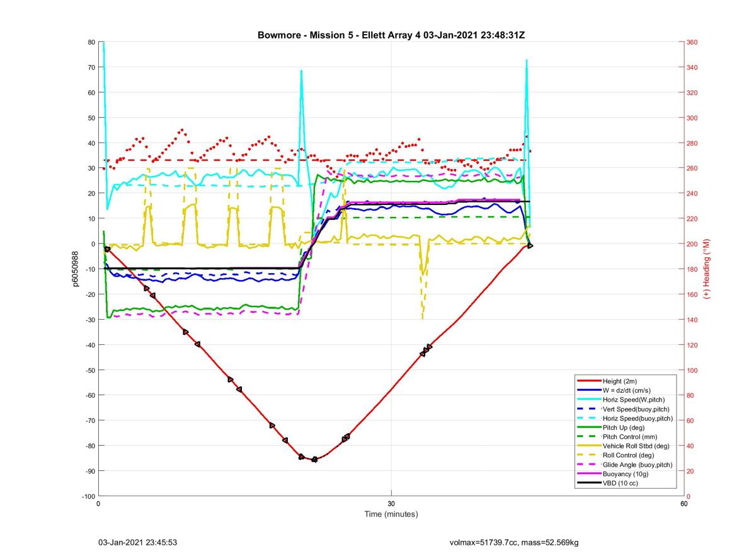Click the first triangle marker at the dive start

[x=108, y=250]
